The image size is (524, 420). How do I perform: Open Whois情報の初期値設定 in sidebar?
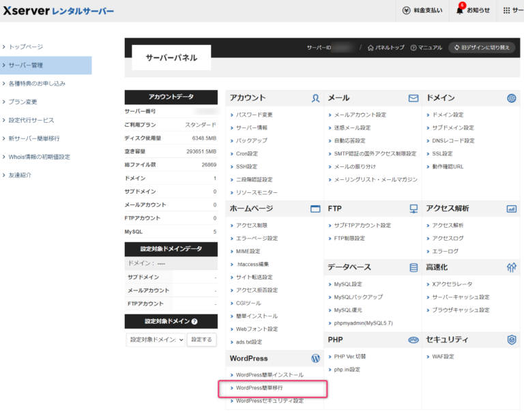pos(40,157)
